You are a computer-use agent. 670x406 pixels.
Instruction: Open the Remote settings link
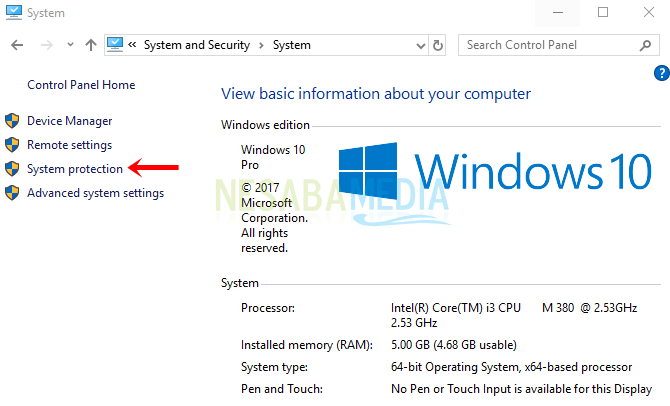coord(69,145)
